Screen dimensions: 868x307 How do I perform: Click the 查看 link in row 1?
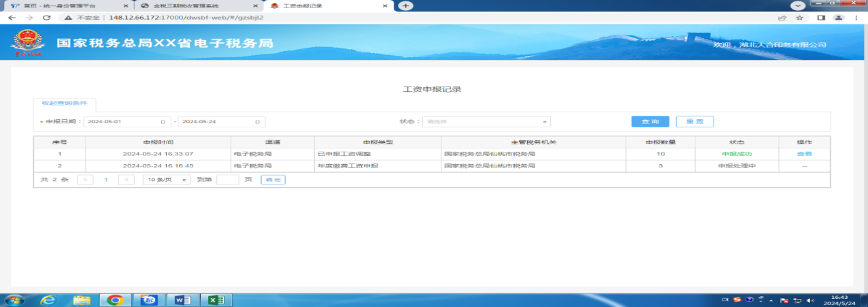(x=805, y=154)
